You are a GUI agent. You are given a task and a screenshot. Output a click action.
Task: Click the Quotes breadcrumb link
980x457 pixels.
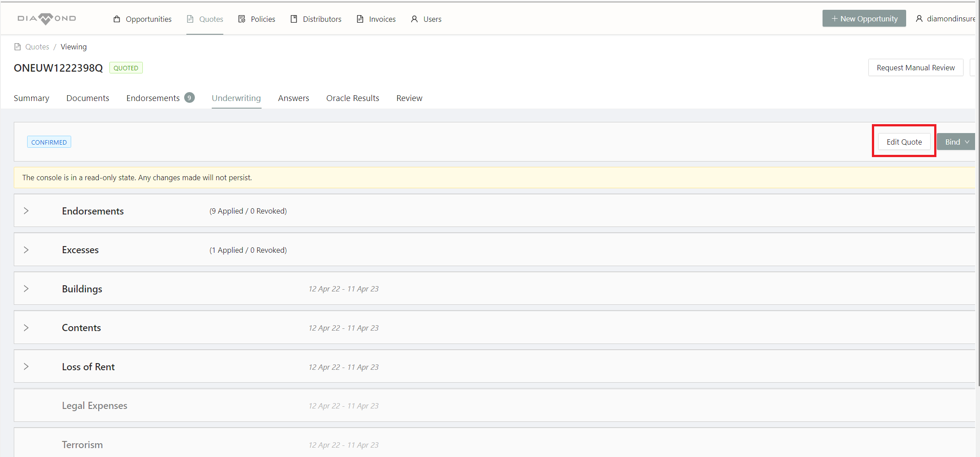37,47
